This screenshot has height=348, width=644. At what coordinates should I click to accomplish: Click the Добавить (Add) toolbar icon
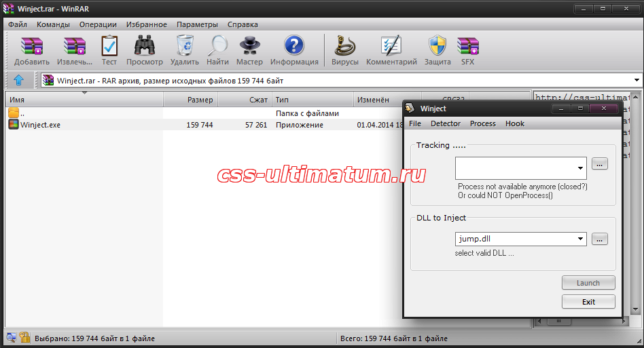click(x=32, y=46)
